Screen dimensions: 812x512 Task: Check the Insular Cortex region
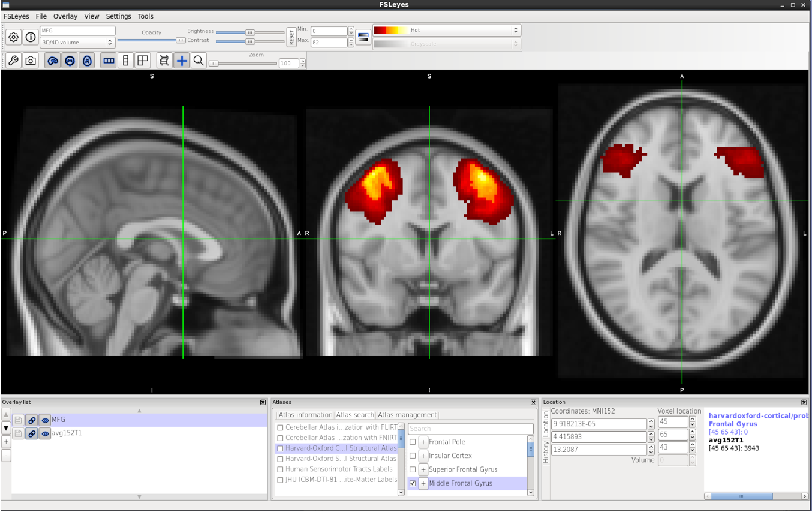(413, 456)
